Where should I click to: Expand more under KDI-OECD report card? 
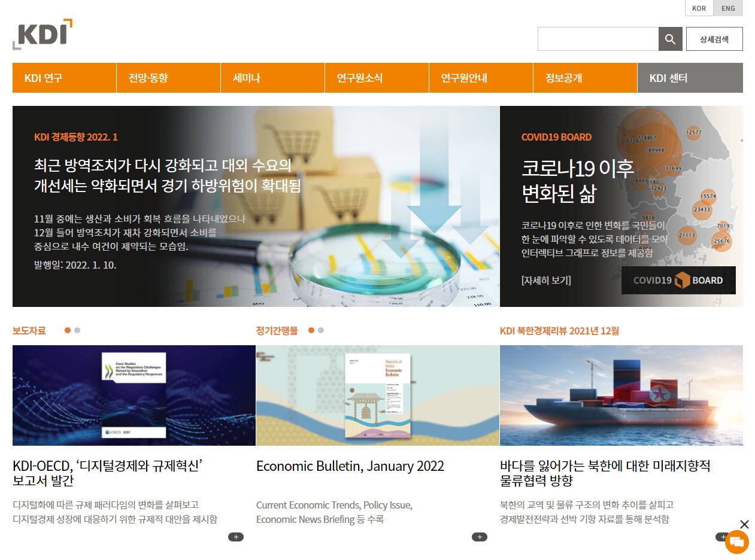[x=236, y=537]
